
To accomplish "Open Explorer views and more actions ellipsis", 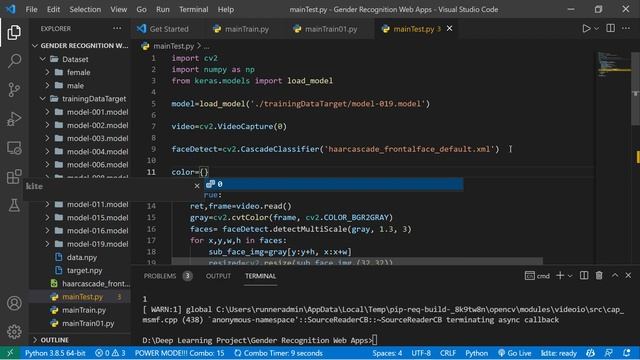I will pos(117,29).
